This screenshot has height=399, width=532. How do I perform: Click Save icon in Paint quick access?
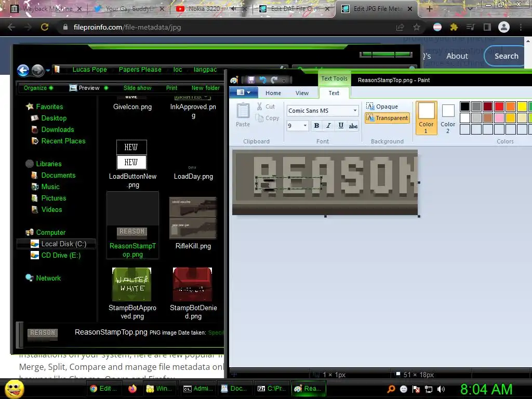251,80
